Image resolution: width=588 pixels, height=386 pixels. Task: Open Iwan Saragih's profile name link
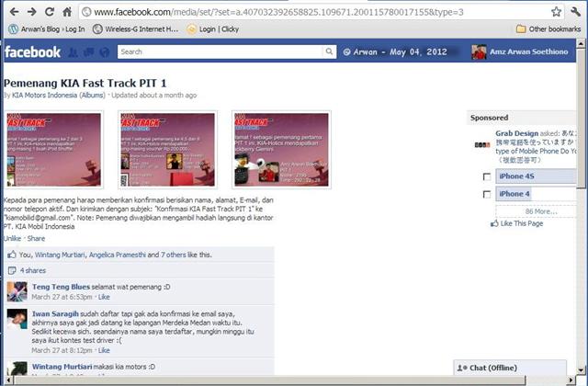click(55, 314)
